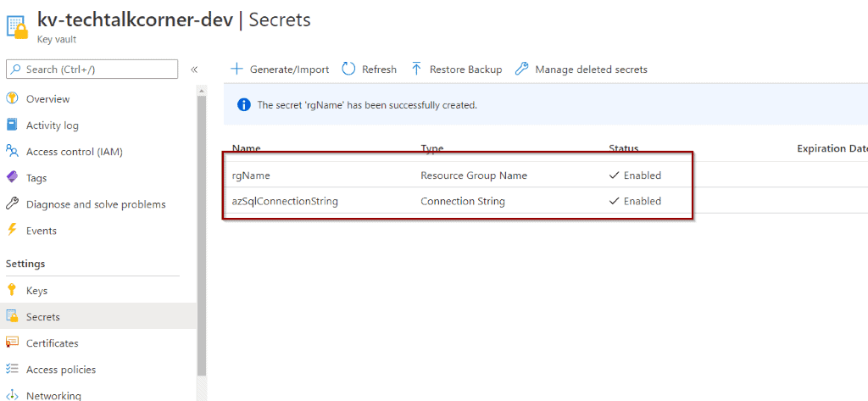Click the Access policies checklist icon
The image size is (868, 401).
(12, 370)
